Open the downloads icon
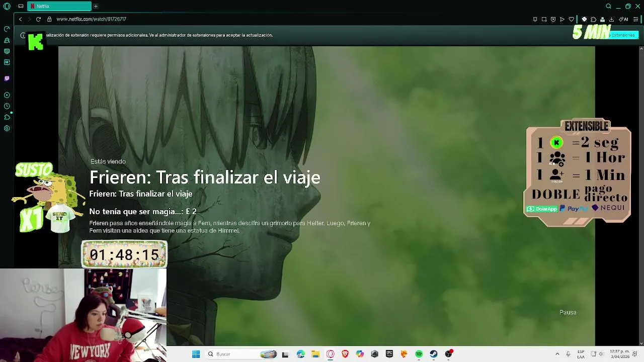 [x=611, y=19]
